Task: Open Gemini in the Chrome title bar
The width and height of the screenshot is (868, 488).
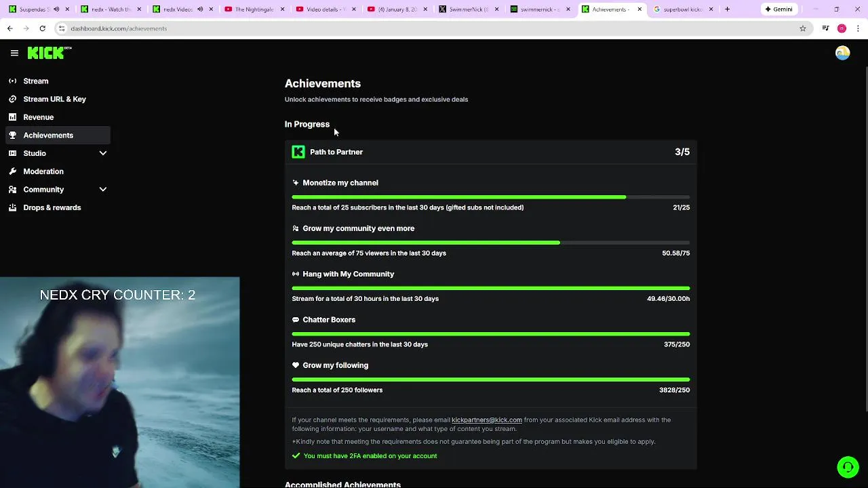Action: [x=778, y=9]
